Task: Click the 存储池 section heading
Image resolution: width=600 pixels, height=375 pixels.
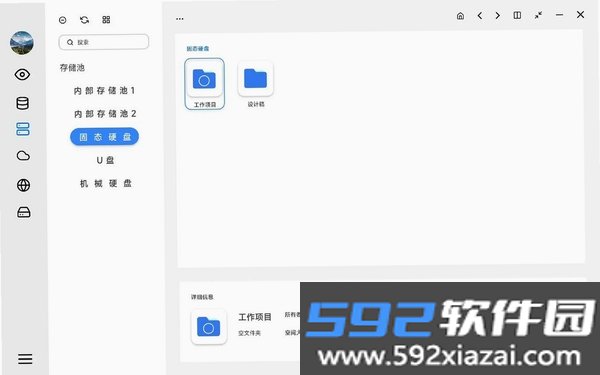Action: tap(72, 68)
